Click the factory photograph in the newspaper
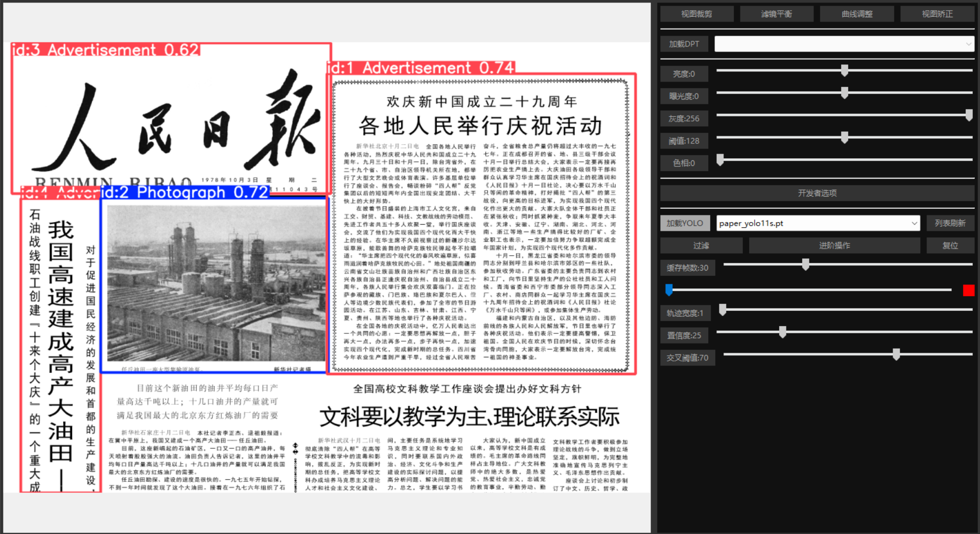Viewport: 980px width, 534px height. [x=216, y=284]
